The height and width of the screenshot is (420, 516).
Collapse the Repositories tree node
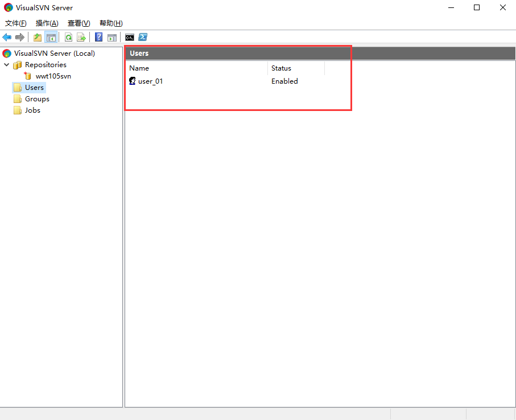7,65
